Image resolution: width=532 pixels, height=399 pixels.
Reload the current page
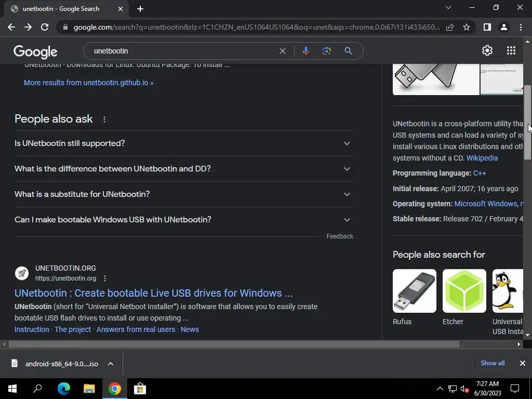(45, 27)
